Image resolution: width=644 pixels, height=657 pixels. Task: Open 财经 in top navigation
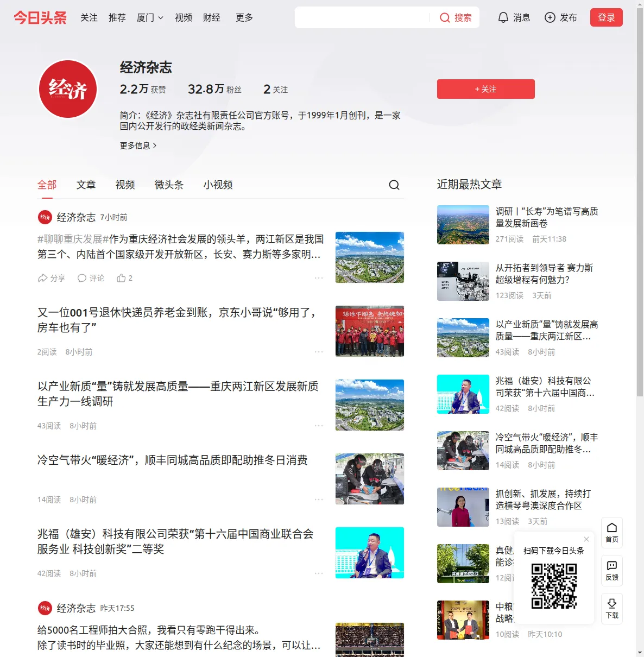tap(212, 18)
